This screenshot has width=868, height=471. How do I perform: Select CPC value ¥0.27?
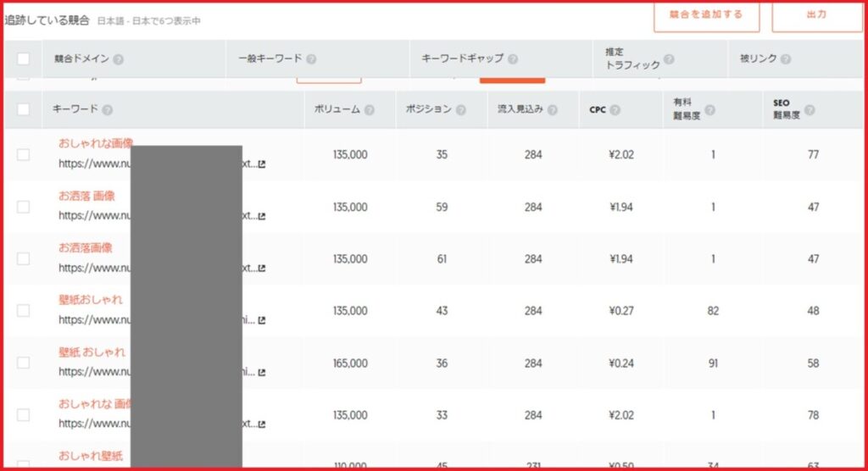coord(621,311)
